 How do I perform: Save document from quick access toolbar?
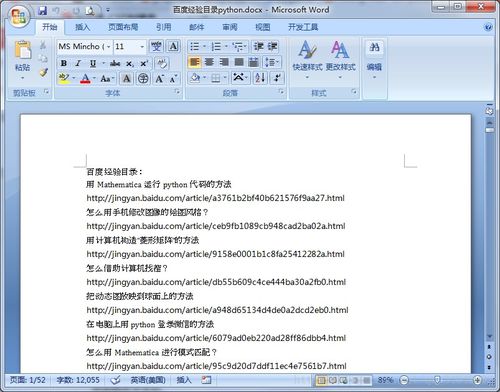click(x=42, y=11)
